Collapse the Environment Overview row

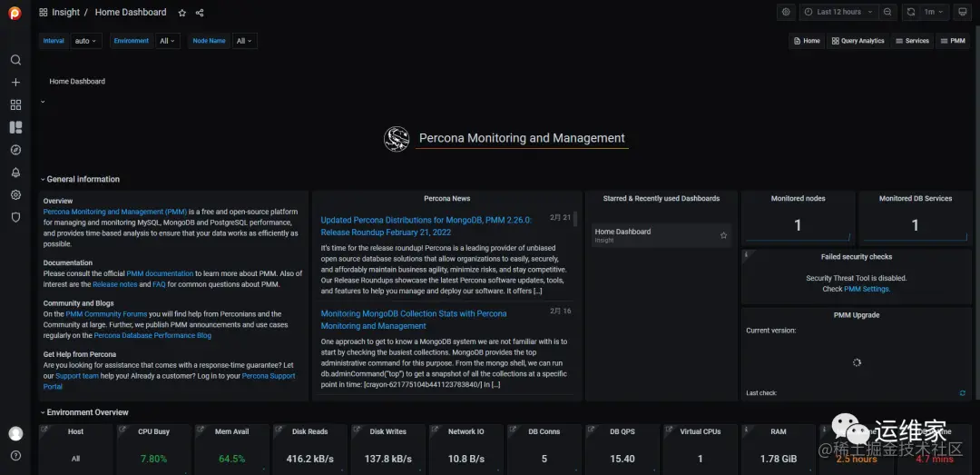coord(84,412)
